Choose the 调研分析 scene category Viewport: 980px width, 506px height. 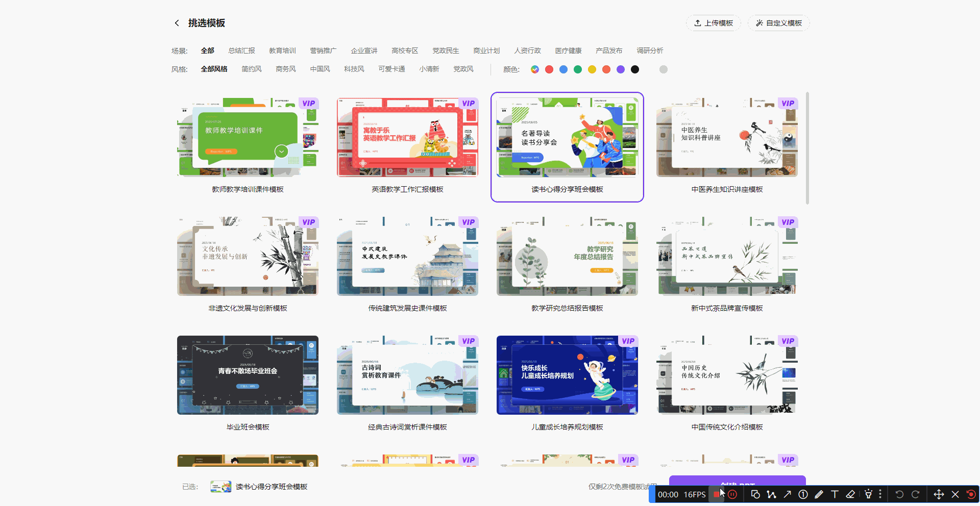(650, 50)
